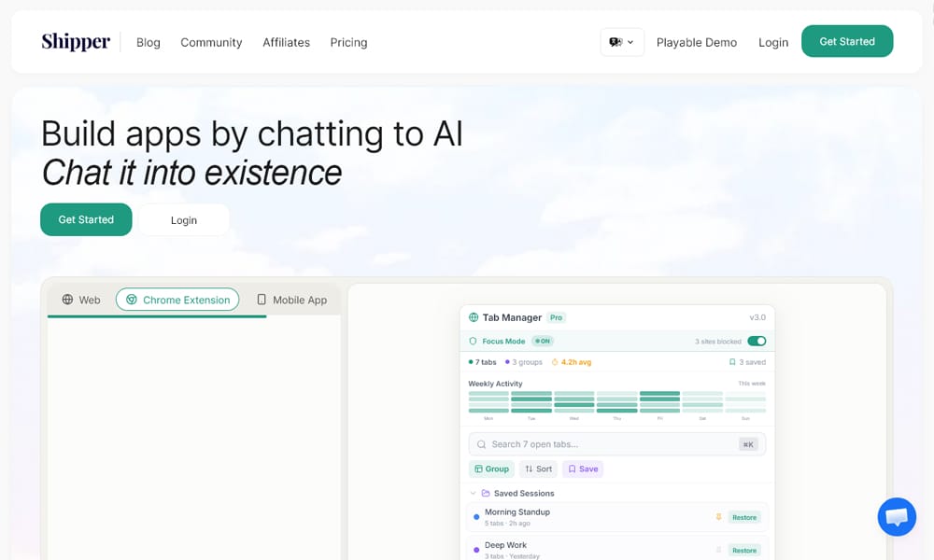Click the purple dot beside Deep Work
The height and width of the screenshot is (560, 934).
(x=476, y=550)
